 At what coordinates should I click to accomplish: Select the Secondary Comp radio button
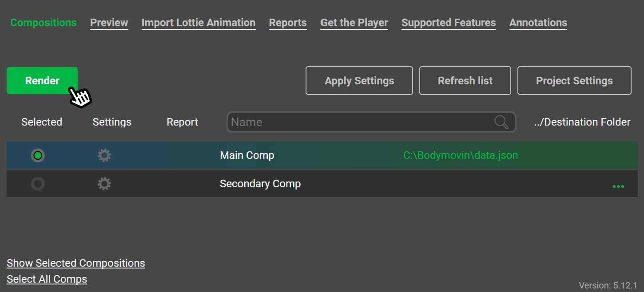click(x=38, y=184)
